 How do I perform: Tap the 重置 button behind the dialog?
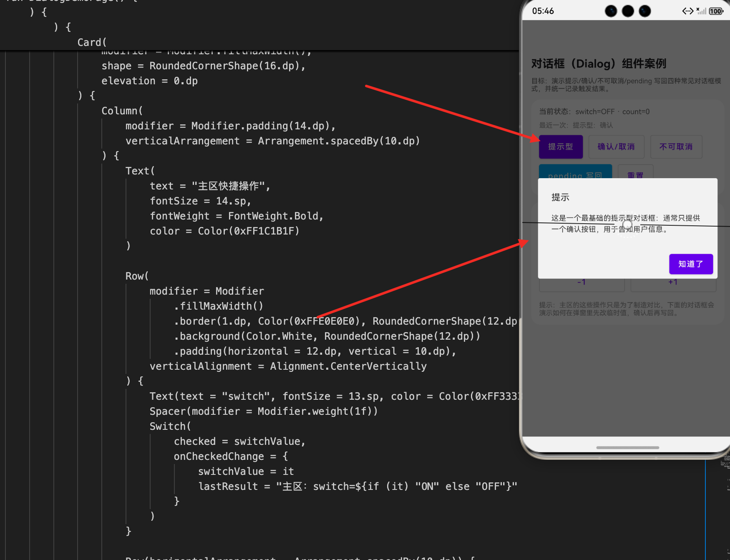pyautogui.click(x=635, y=172)
